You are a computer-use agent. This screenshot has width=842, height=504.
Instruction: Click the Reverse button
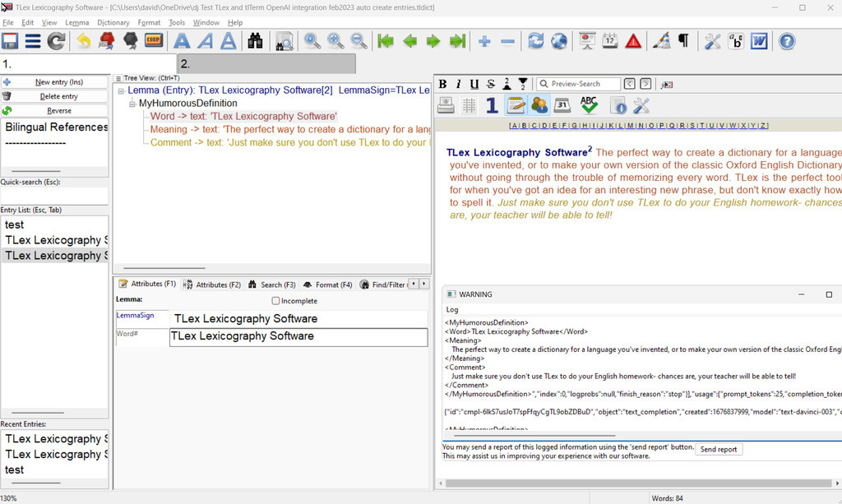pyautogui.click(x=54, y=110)
